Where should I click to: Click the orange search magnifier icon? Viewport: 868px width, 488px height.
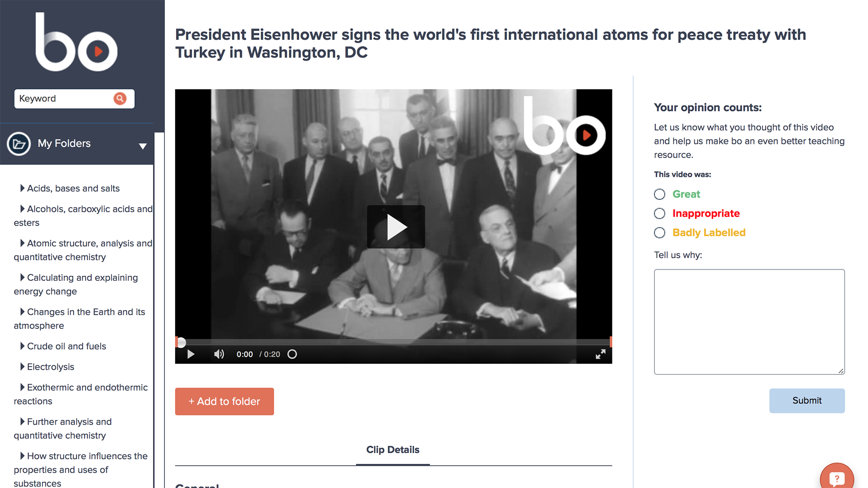point(120,99)
